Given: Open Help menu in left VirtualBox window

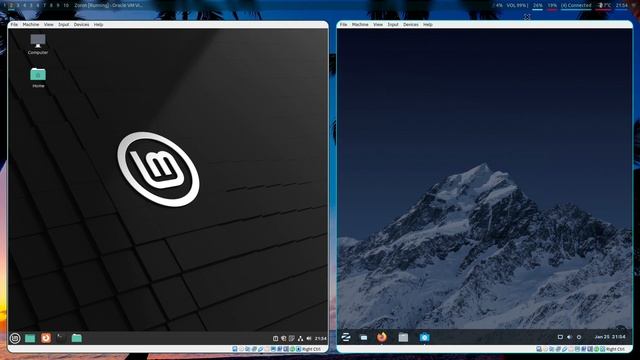Looking at the screenshot, I should point(98,24).
